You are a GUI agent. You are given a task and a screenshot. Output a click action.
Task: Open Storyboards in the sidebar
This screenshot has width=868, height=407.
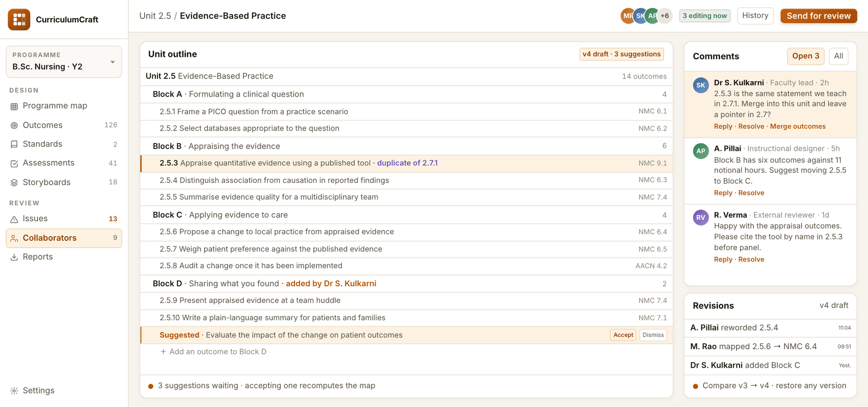click(64, 182)
